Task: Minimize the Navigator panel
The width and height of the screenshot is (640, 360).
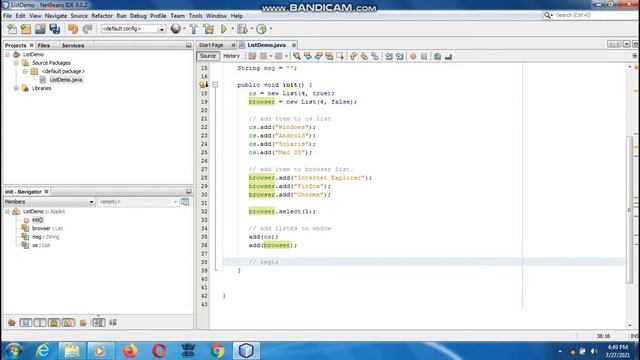Action: tap(189, 191)
